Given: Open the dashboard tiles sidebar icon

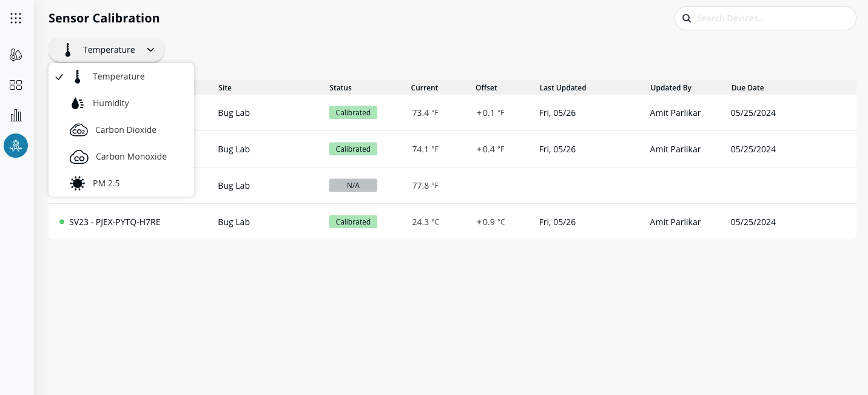Looking at the screenshot, I should [16, 85].
